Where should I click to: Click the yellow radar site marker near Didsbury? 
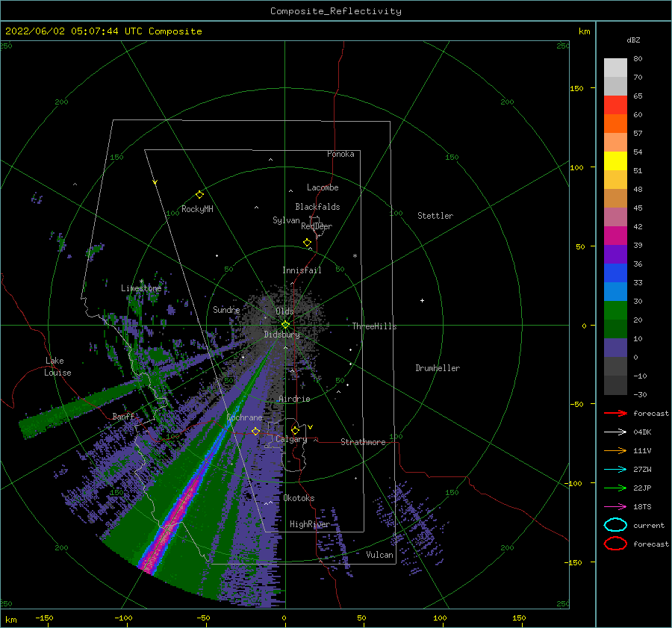tap(285, 325)
